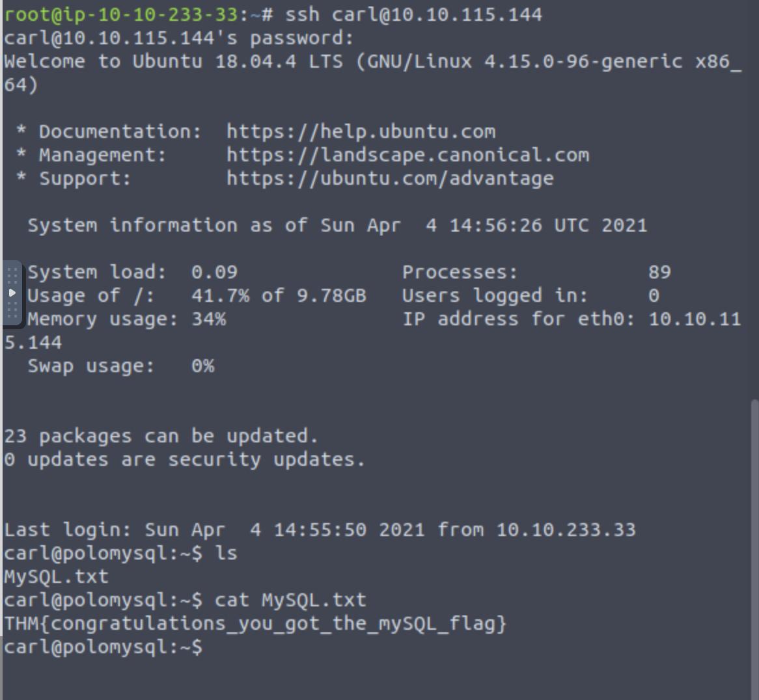Click the System load value 0.09

214,272
